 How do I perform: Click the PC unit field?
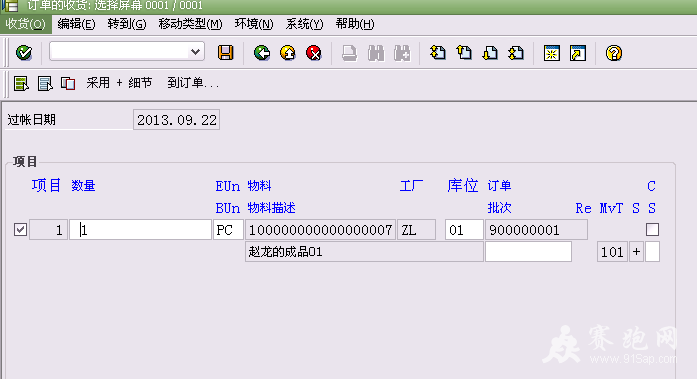(x=228, y=230)
